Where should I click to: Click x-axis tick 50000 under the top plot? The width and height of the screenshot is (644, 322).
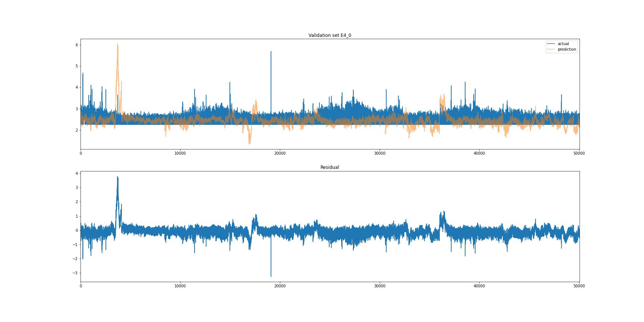click(579, 153)
